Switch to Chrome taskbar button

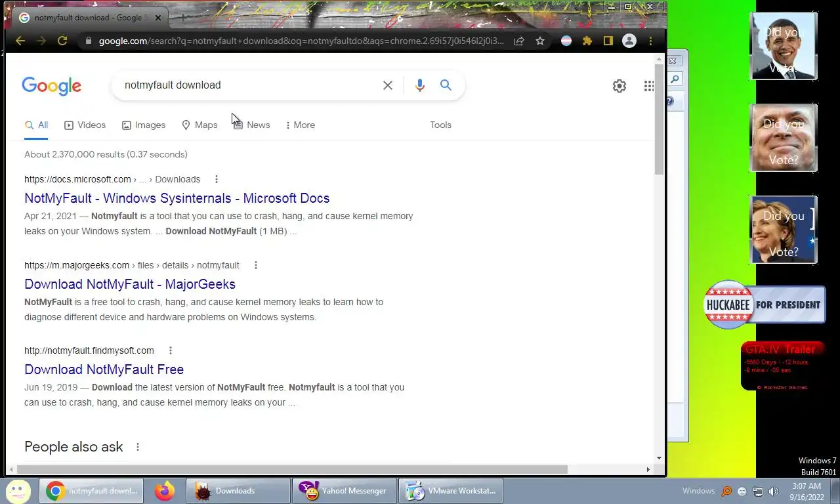91,491
